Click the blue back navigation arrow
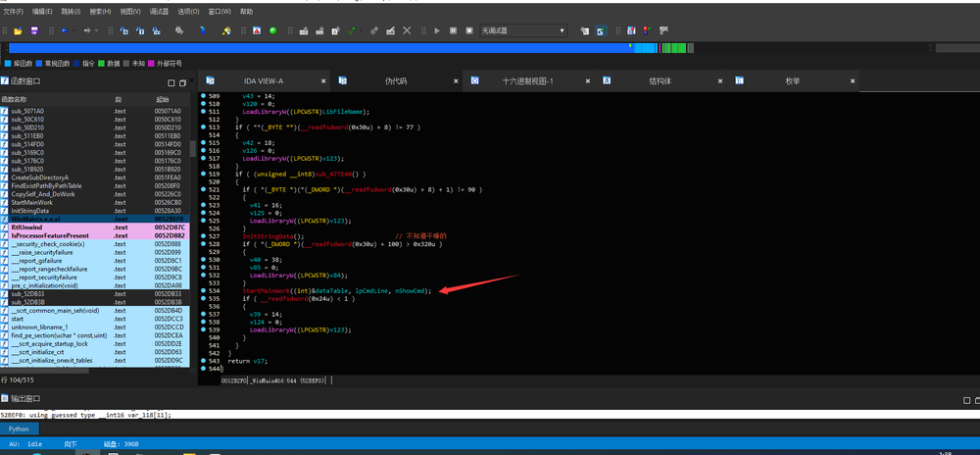This screenshot has width=980, height=455. click(64, 30)
